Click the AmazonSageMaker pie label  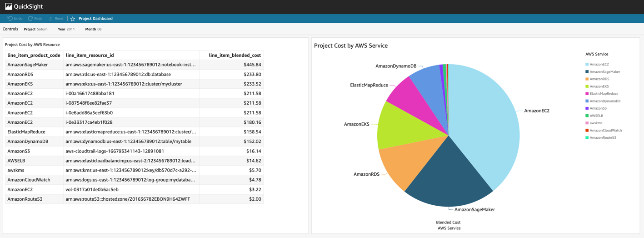click(x=474, y=209)
